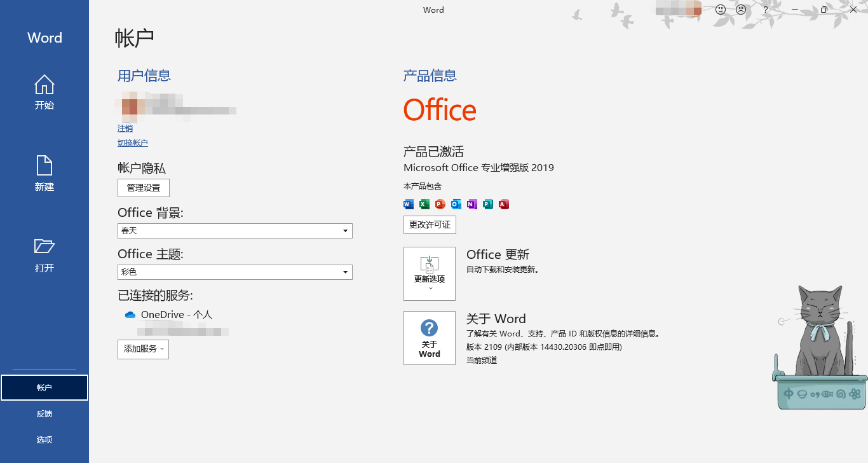The image size is (868, 463).
Task: Click the Excel icon in product list
Action: pos(423,204)
